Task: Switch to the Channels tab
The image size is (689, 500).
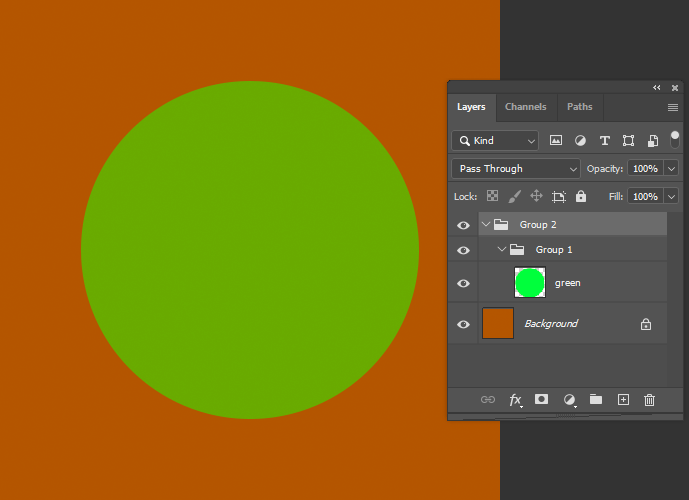Action: point(526,107)
